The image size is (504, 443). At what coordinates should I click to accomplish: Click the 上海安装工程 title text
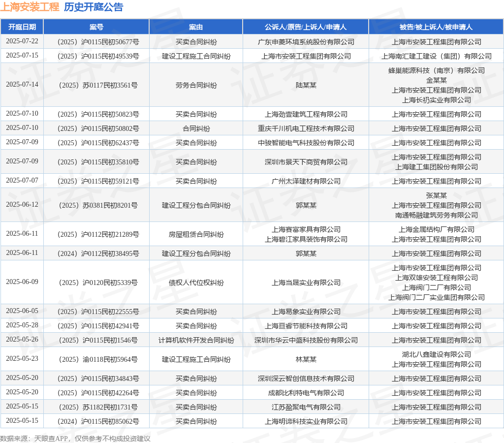click(30, 7)
